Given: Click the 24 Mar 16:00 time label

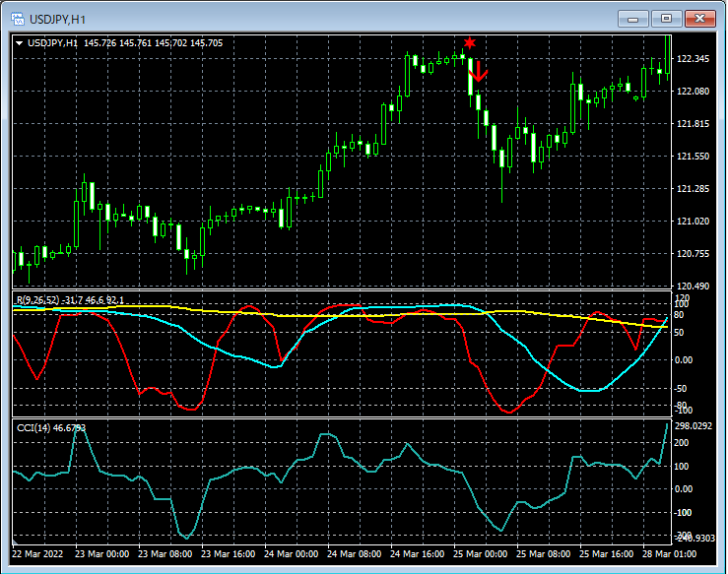Looking at the screenshot, I should 418,554.
